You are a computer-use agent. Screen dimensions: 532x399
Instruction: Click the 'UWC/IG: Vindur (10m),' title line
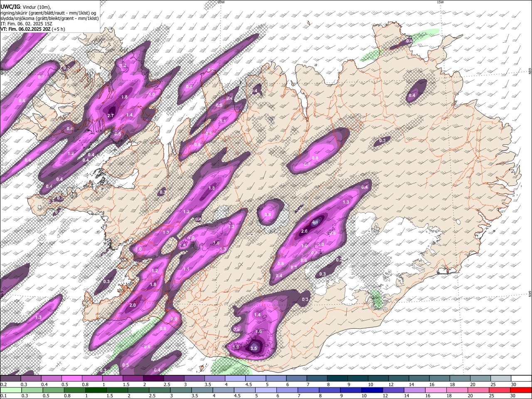[26, 7]
